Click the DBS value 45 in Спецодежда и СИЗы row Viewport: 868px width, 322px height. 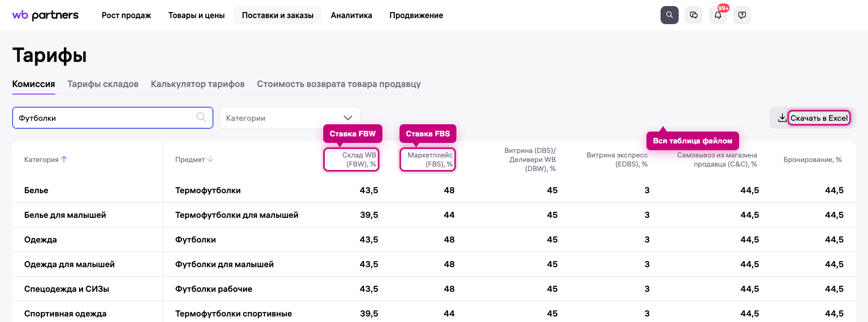click(552, 289)
